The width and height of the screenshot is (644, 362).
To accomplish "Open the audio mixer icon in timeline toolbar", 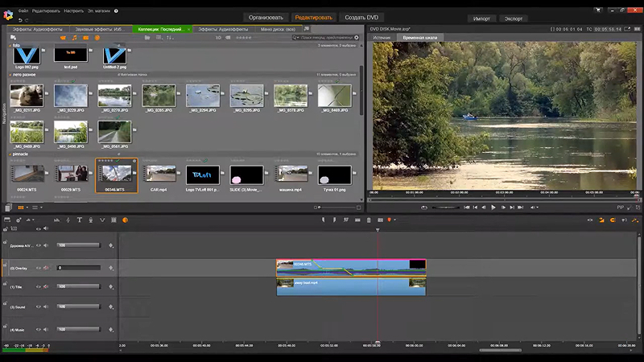I will click(x=56, y=220).
